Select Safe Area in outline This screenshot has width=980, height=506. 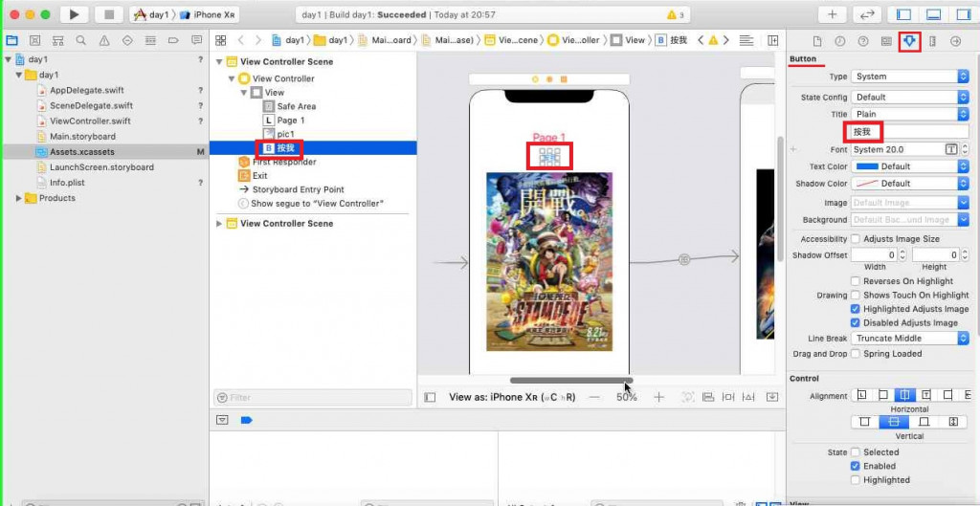coord(297,106)
